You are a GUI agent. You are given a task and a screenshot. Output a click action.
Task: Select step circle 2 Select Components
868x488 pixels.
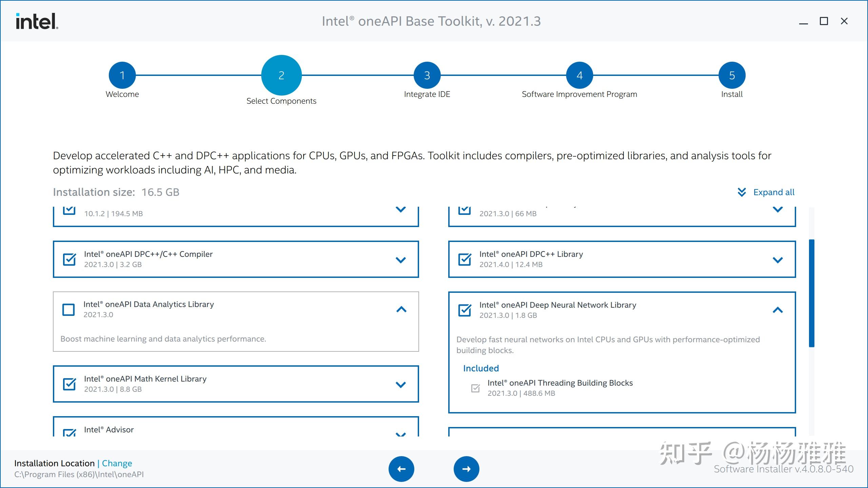[x=281, y=75]
